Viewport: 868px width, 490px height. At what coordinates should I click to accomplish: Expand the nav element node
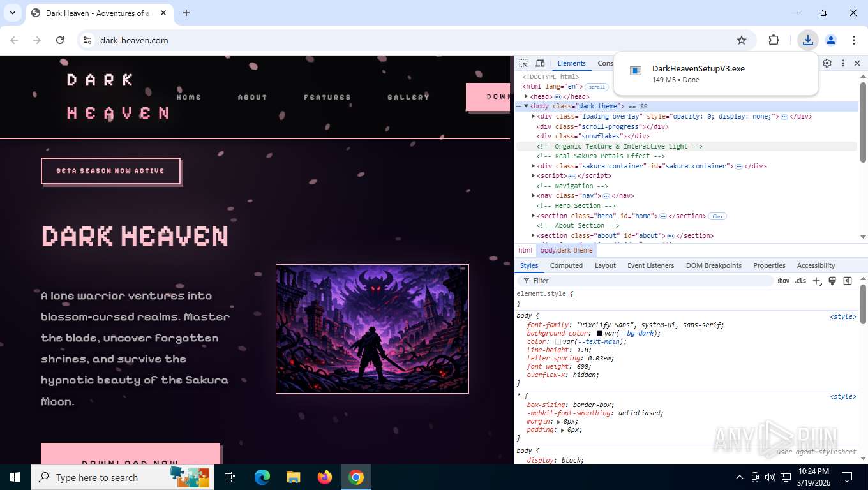[x=533, y=195]
